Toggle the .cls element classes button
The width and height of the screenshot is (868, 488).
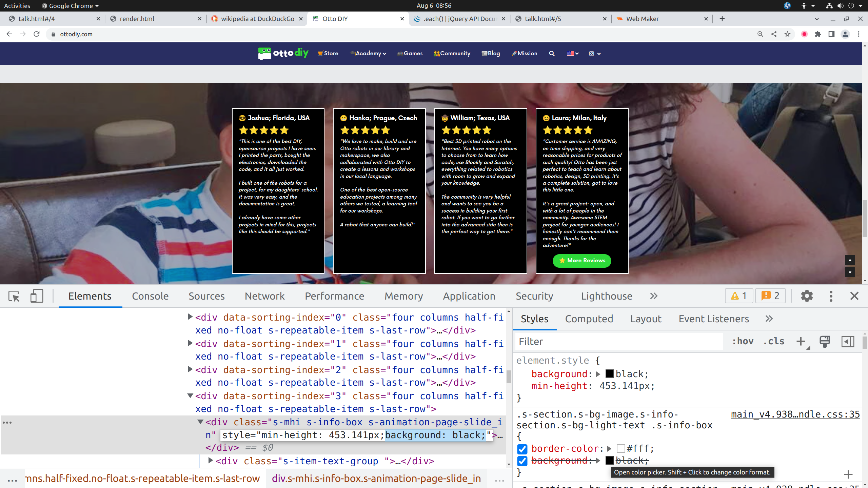(774, 342)
